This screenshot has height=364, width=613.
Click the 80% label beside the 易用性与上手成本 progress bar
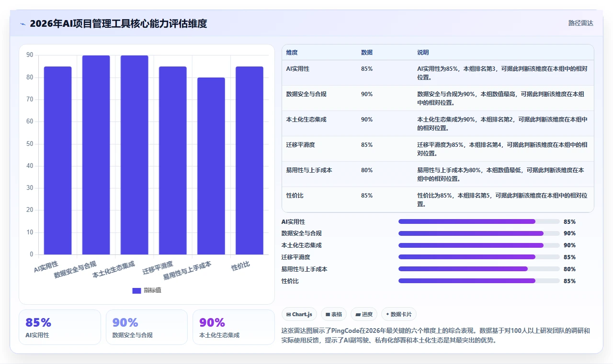[570, 269]
